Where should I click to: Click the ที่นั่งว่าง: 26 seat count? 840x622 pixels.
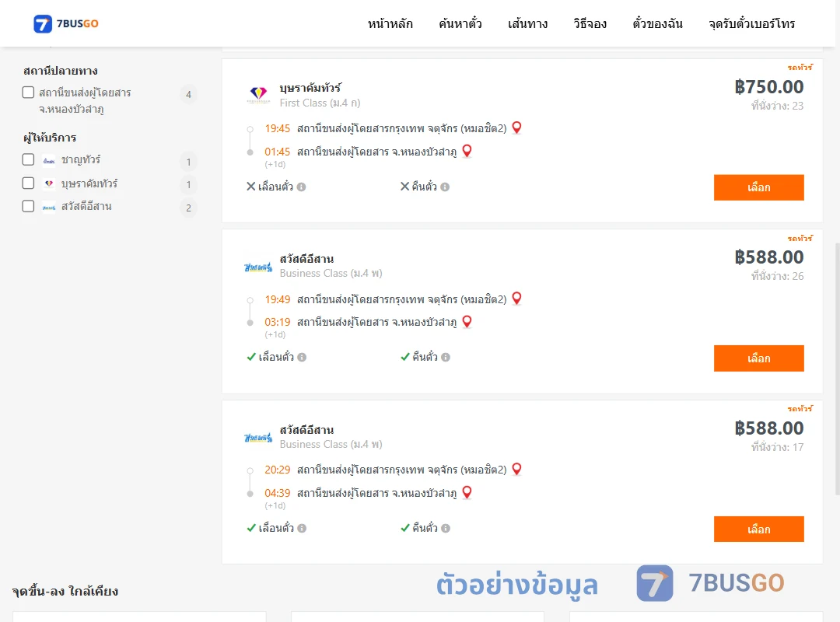(777, 276)
